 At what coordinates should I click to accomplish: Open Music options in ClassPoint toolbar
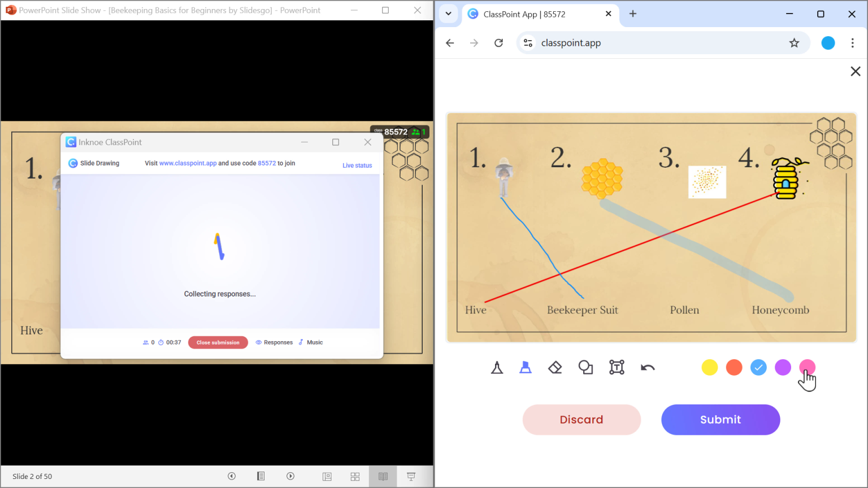pos(310,342)
